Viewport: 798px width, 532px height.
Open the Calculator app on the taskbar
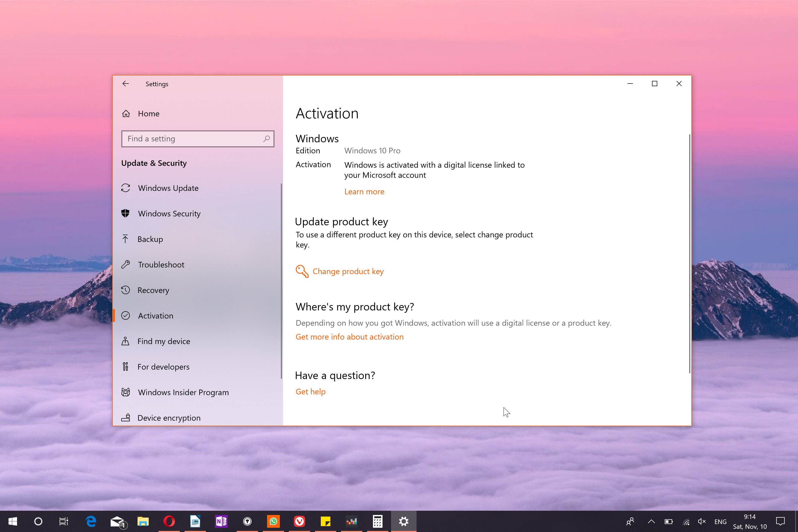378,521
